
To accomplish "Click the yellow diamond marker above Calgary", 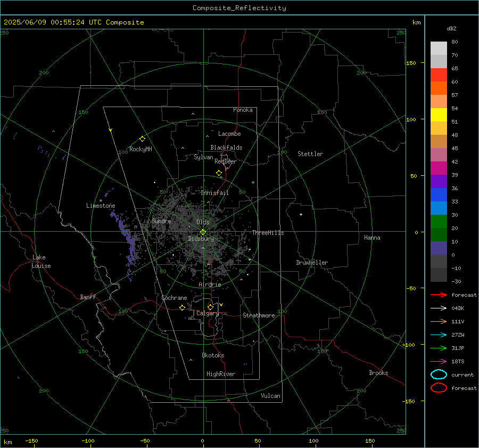I will coord(210,307).
